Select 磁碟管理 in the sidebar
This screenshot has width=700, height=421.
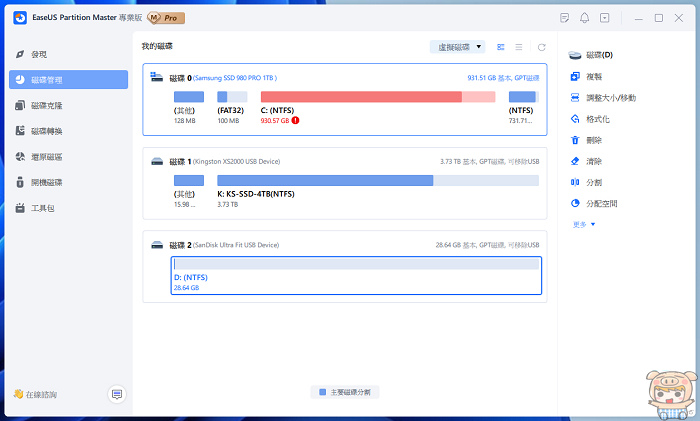pyautogui.click(x=68, y=79)
